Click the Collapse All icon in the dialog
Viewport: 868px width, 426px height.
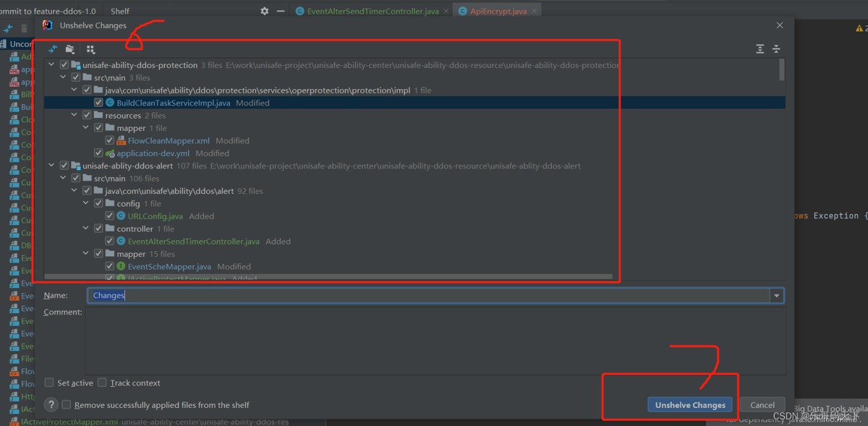tap(776, 49)
